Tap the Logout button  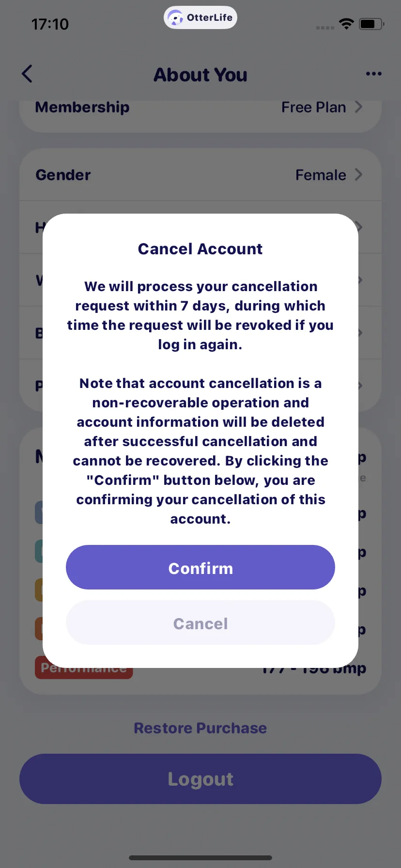[200, 779]
